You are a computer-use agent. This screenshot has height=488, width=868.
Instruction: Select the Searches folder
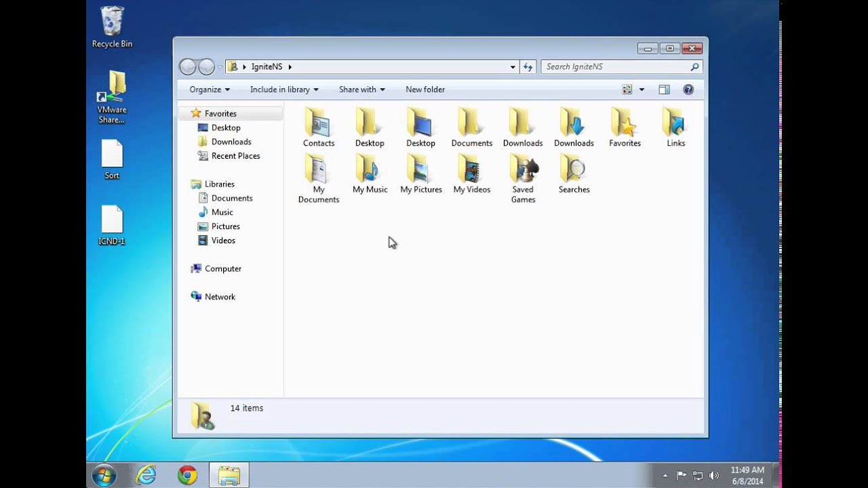click(x=574, y=174)
